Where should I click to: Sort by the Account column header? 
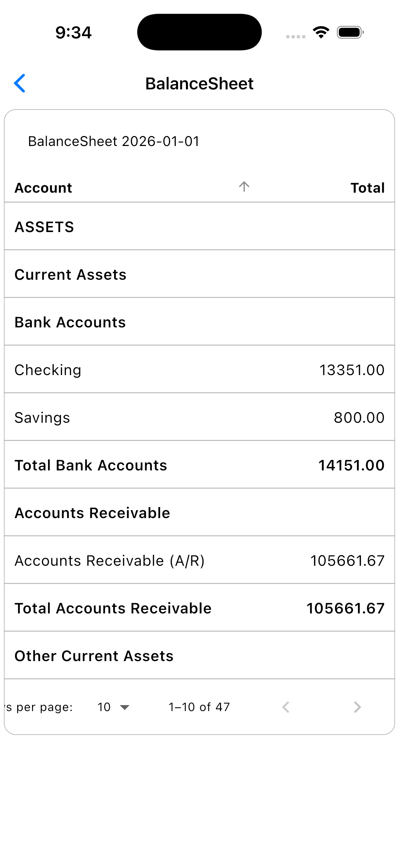click(x=43, y=188)
